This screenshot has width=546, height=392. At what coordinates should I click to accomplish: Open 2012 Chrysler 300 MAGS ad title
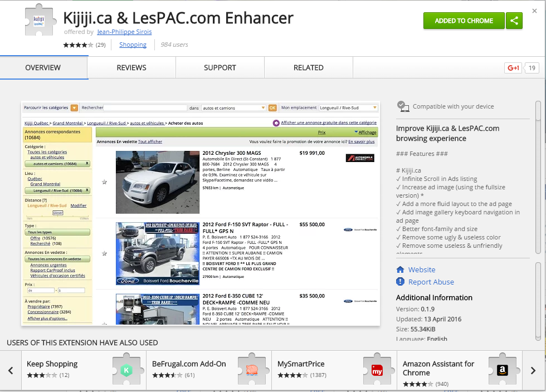pos(232,153)
